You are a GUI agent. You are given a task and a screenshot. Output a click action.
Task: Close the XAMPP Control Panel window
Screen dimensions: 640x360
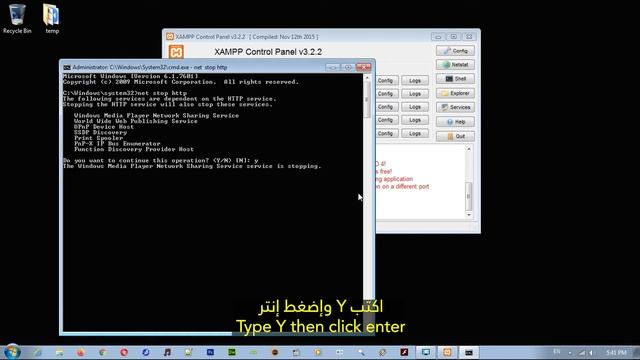(x=469, y=37)
